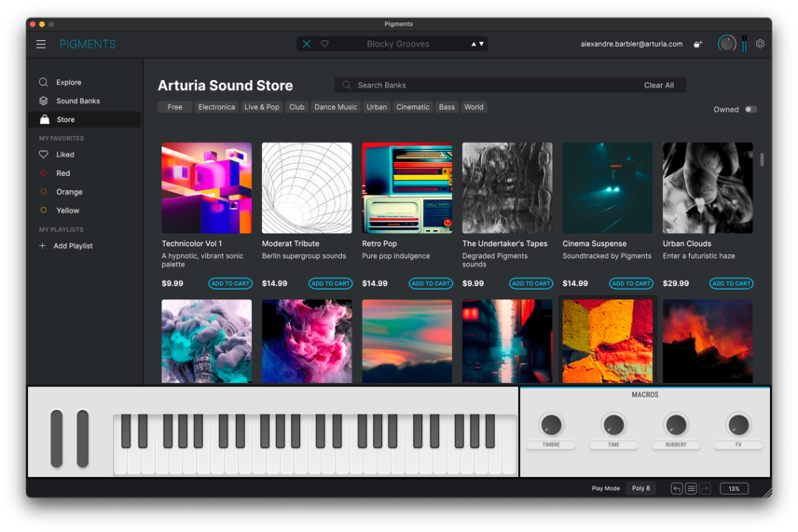Open the Technicolor Vol 1 bank artwork
Image resolution: width=798 pixels, height=532 pixels.
click(x=207, y=187)
